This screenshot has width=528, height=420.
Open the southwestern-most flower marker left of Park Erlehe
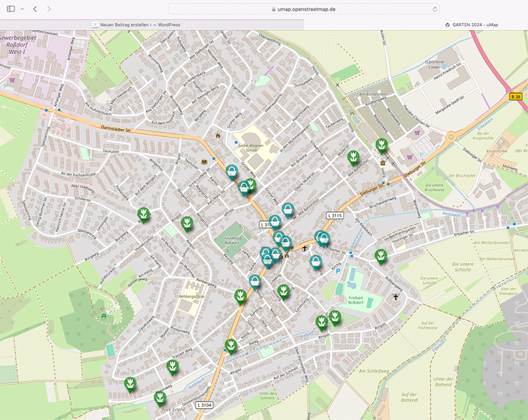pos(130,384)
